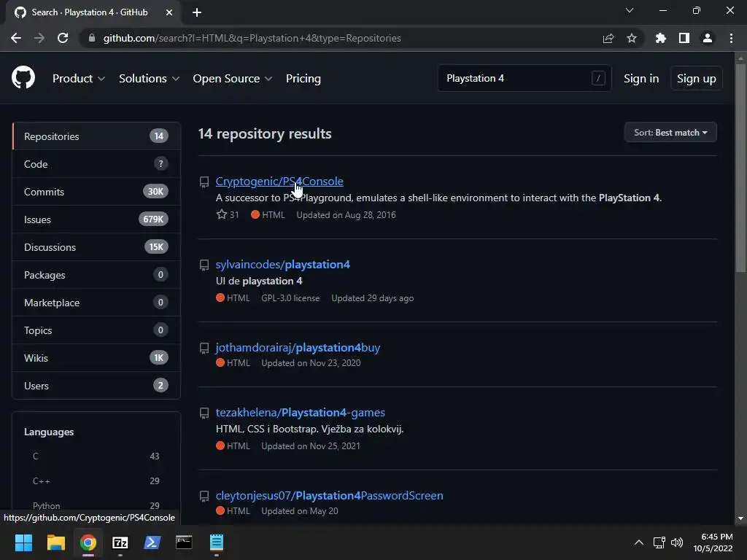Click the scrollbar down arrow
The image size is (747, 560).
pyautogui.click(x=740, y=518)
